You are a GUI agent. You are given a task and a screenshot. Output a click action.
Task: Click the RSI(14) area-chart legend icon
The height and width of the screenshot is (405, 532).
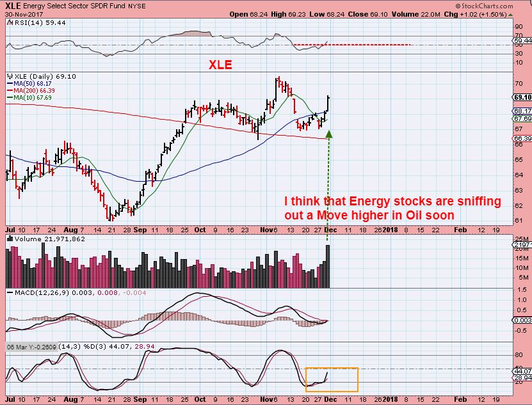coord(10,23)
